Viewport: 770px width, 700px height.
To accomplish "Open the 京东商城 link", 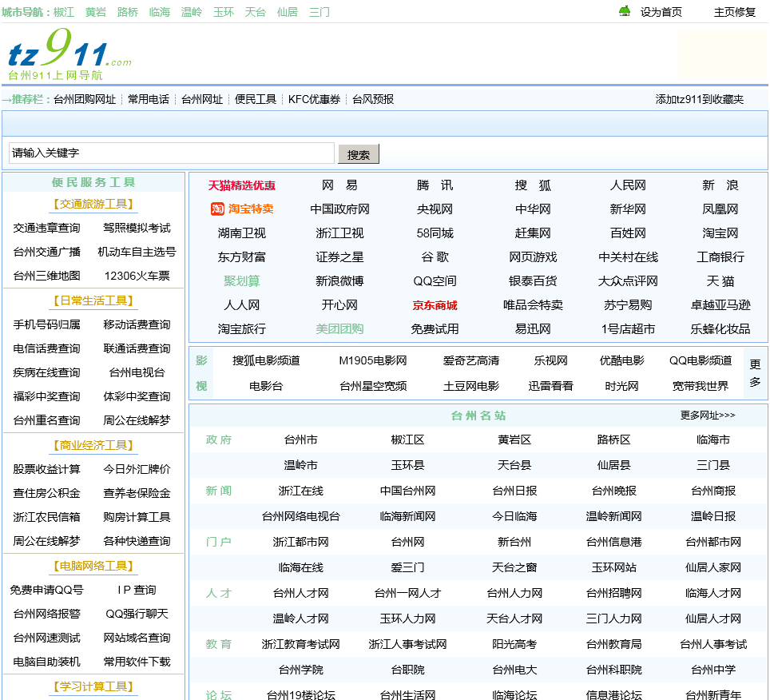I will [435, 305].
